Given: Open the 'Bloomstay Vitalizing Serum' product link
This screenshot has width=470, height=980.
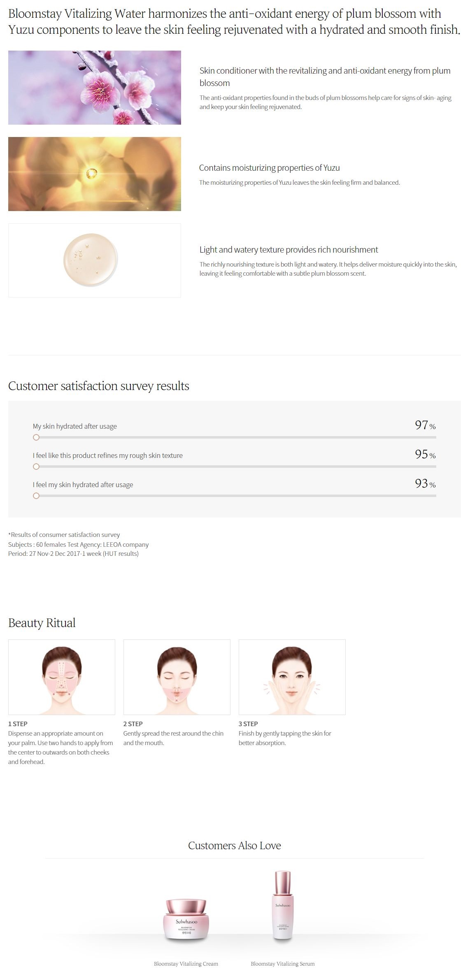Looking at the screenshot, I should click(x=283, y=964).
